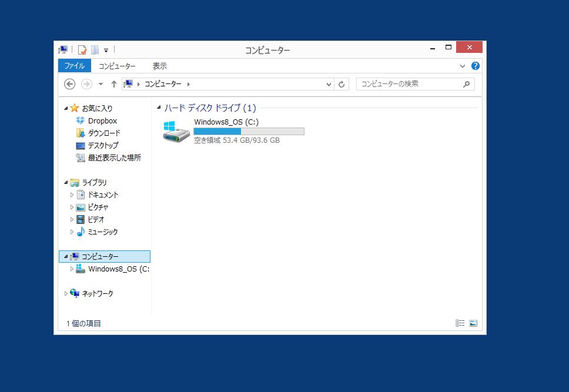Open the Customize Quick Access Toolbar dropdown
The height and width of the screenshot is (392, 569).
[106, 51]
